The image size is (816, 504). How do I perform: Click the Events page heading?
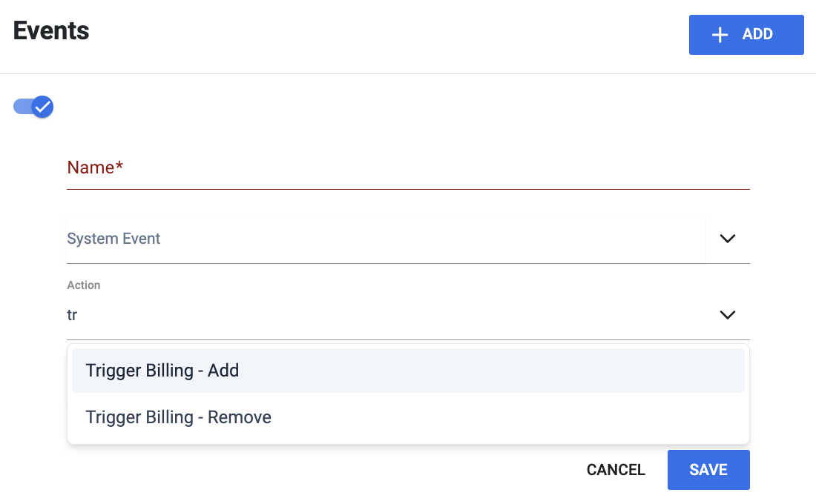pyautogui.click(x=51, y=30)
